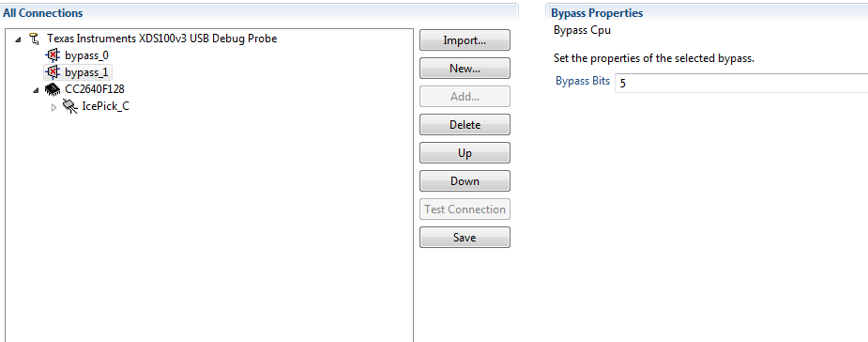Screen dimensions: 868x342
Task: Select Texas Instruments XDS100v3 USB Debug Probe
Action: 161,39
